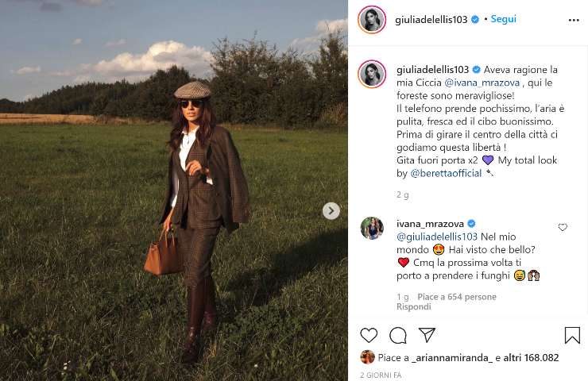
Task: Like the post with the heart icon
Action: click(369, 335)
